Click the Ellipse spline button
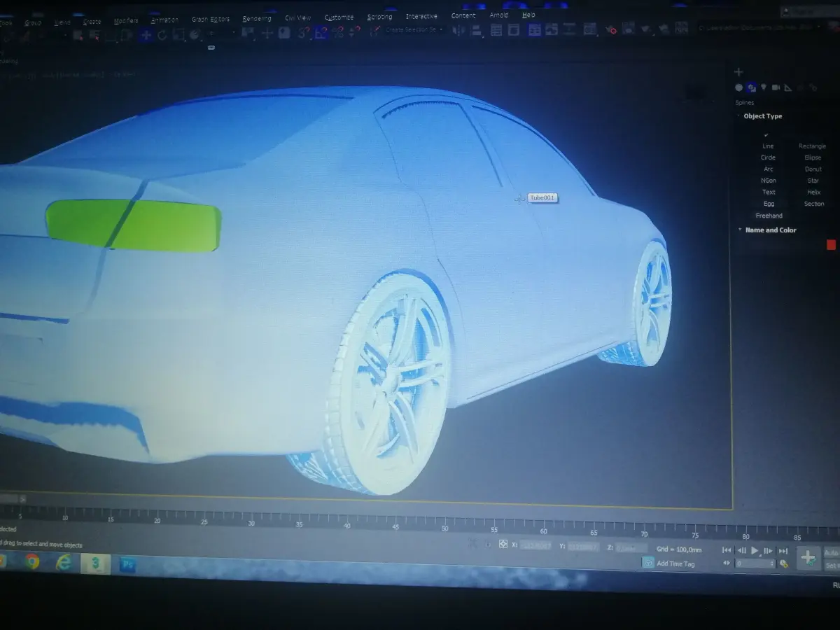This screenshot has width=840, height=630. 813,157
